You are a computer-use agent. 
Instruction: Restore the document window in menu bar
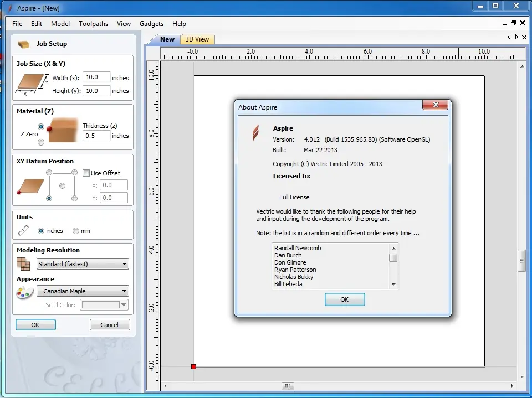[x=513, y=23]
